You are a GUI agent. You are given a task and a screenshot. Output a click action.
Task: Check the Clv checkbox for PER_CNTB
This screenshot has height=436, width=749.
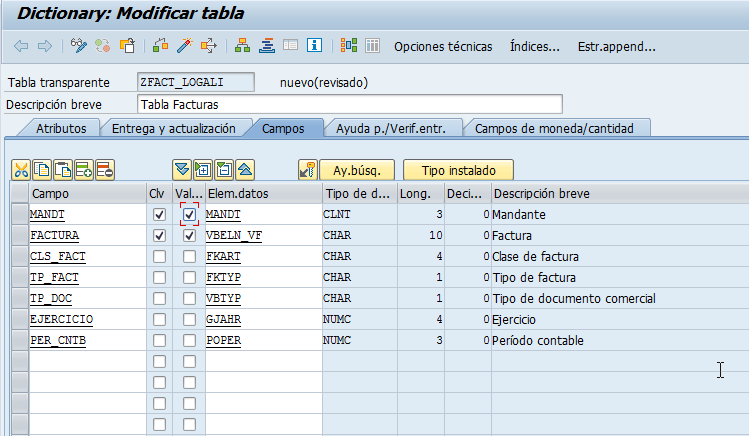tap(160, 340)
